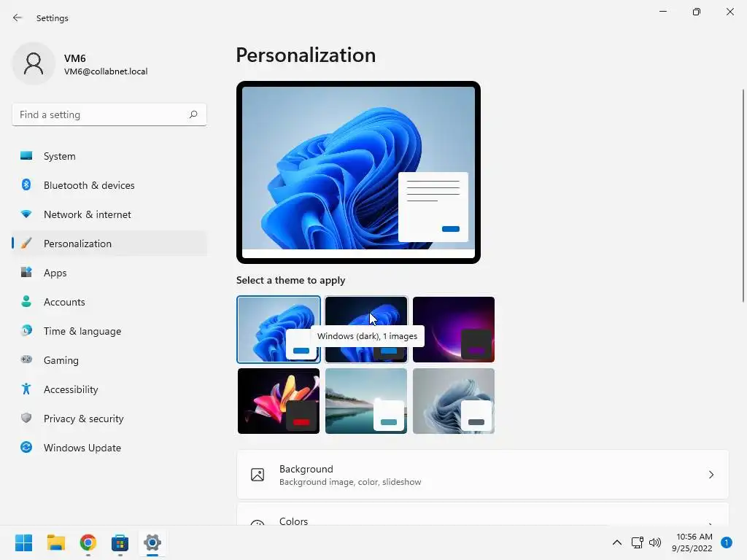Open Background image, color, slideshow settings
This screenshot has height=560, width=747.
click(483, 475)
